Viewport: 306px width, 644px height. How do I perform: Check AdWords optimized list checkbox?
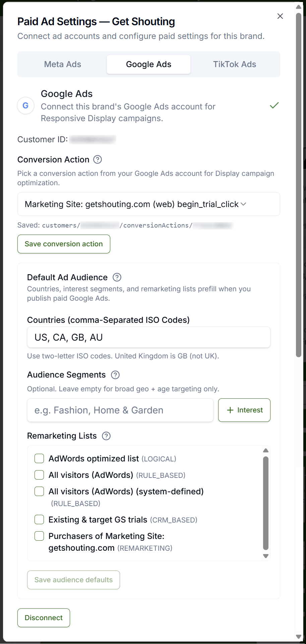(x=39, y=458)
